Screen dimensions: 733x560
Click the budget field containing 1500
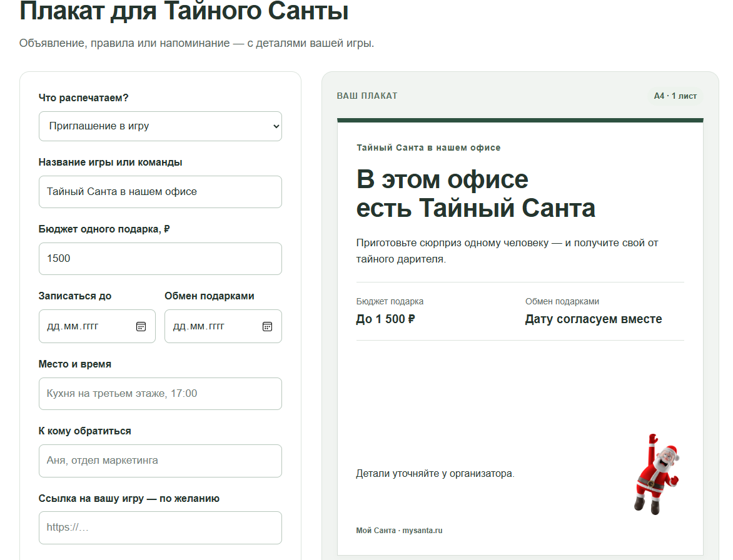click(160, 259)
